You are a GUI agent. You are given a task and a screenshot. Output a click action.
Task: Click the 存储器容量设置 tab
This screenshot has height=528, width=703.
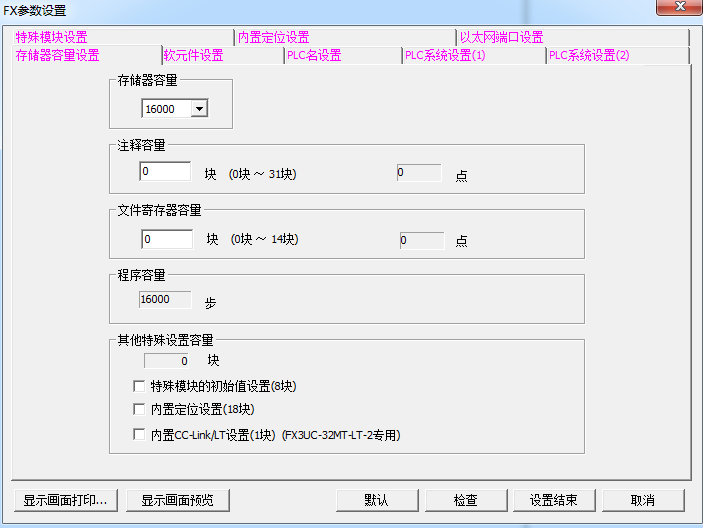click(x=58, y=55)
